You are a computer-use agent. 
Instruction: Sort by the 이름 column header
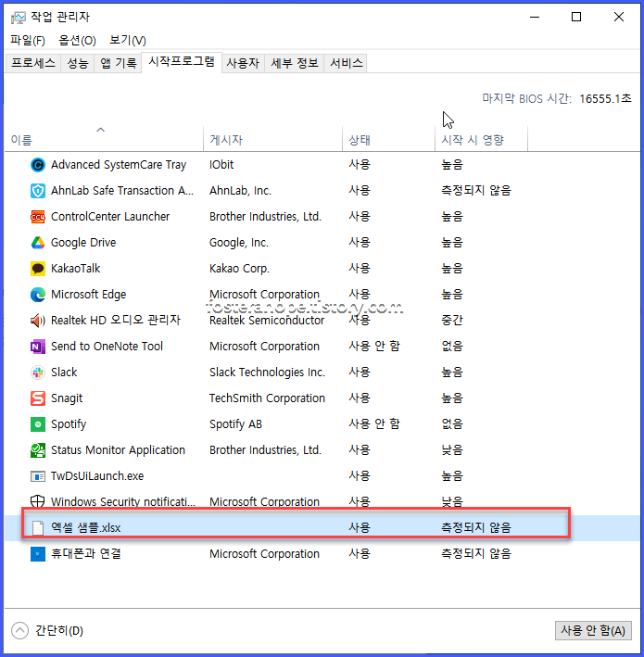point(104,139)
